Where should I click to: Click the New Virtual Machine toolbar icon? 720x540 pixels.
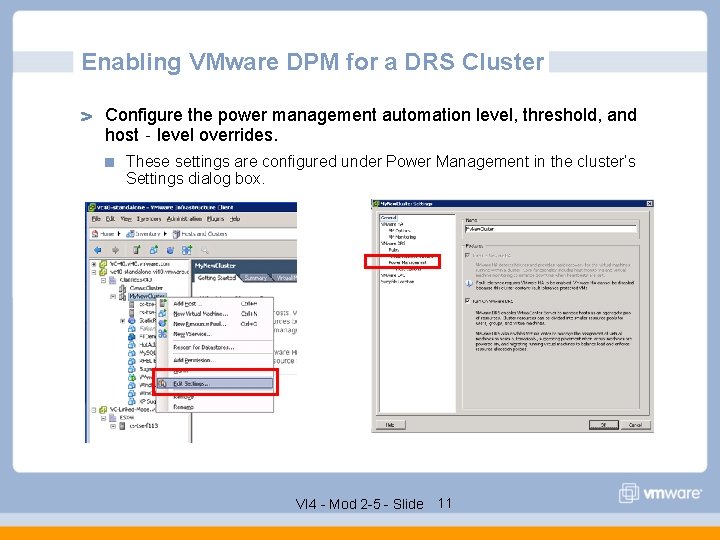click(x=153, y=250)
